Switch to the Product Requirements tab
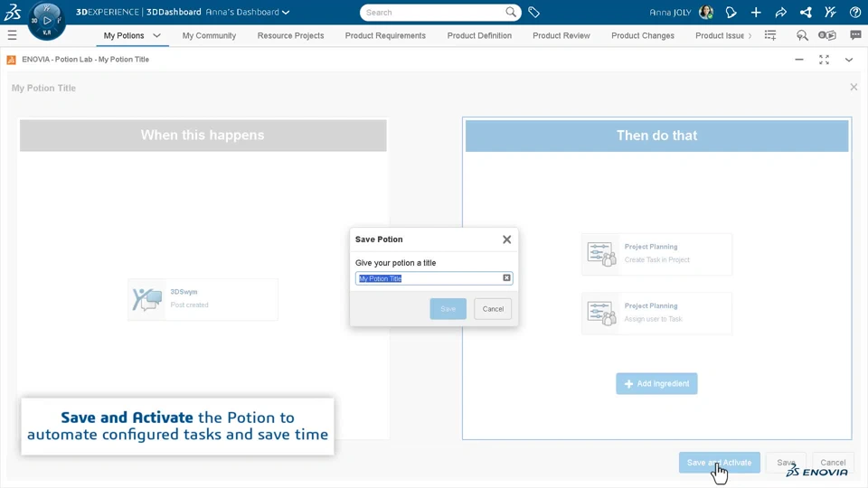This screenshot has height=488, width=868. coord(385,35)
